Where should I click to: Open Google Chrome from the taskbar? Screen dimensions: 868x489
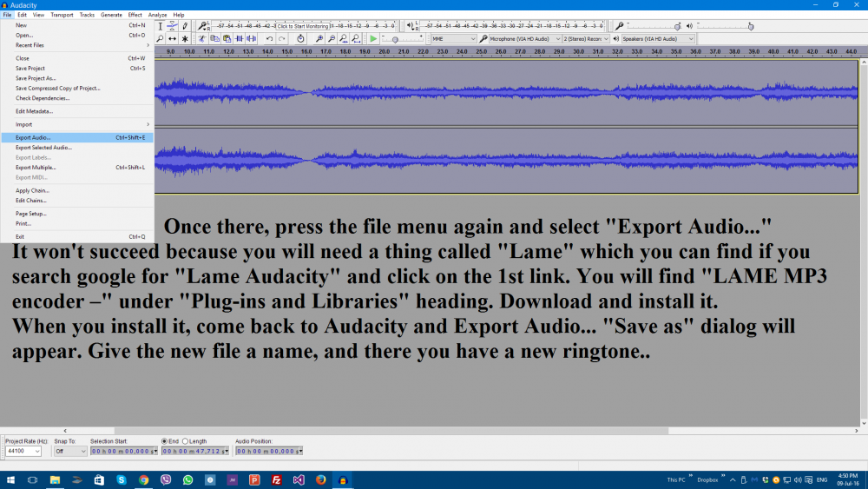[x=143, y=480]
